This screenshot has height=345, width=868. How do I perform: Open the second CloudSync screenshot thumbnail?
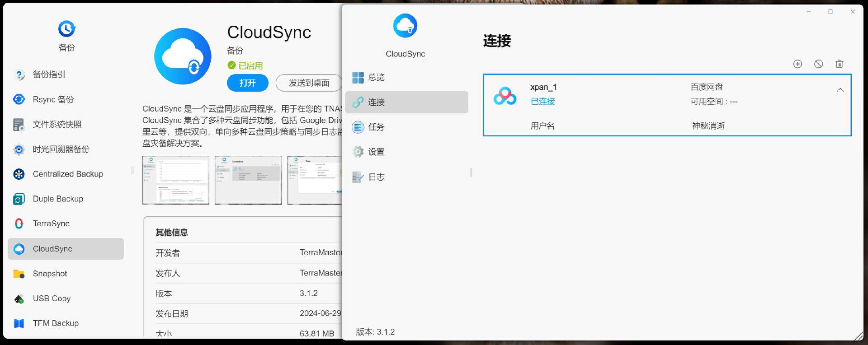[x=248, y=180]
